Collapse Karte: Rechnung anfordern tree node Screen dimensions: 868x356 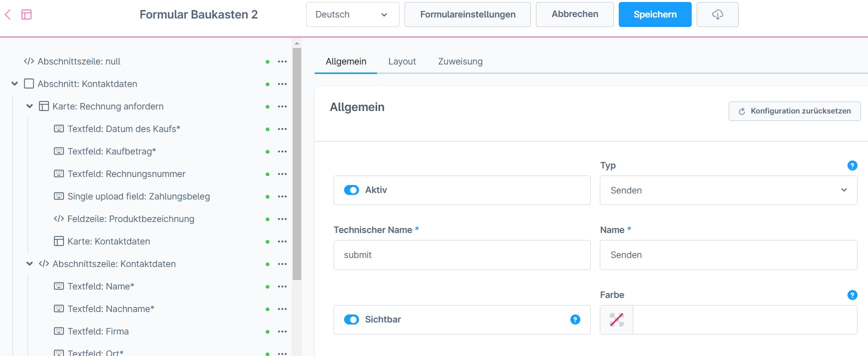tap(29, 106)
